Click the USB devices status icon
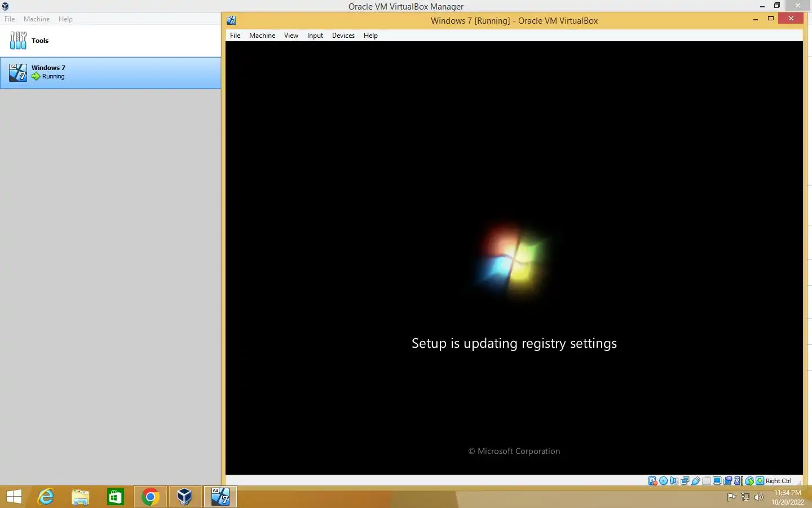 point(696,481)
